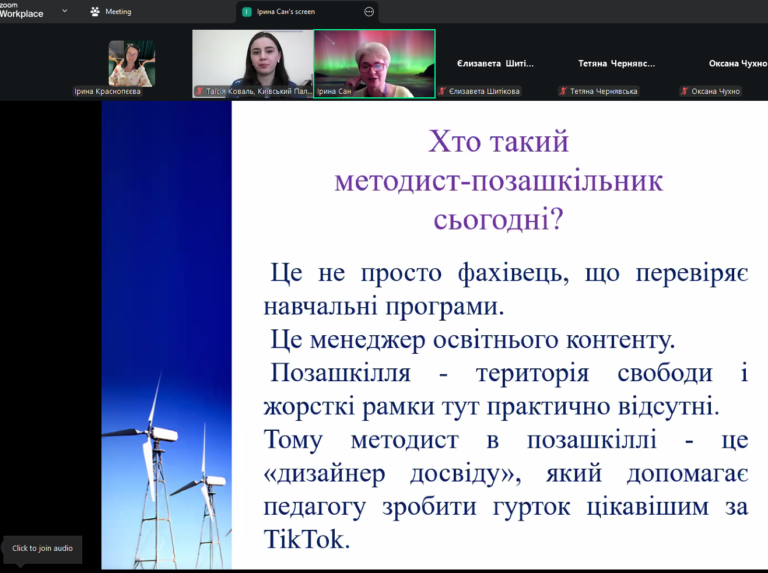Image resolution: width=768 pixels, height=573 pixels.
Task: Switch to the Meeting tab
Action: click(111, 12)
